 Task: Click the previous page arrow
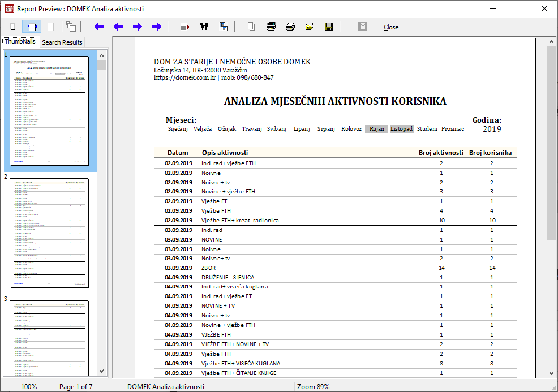click(x=118, y=27)
